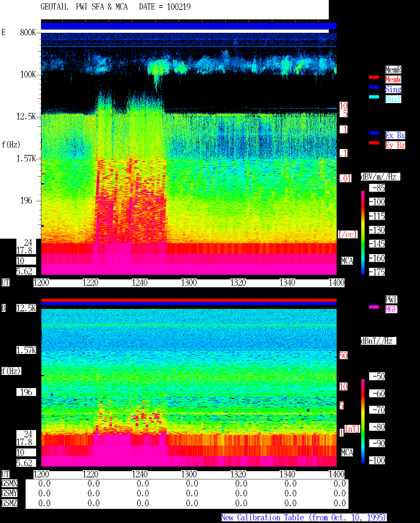Image resolution: width=420 pixels, height=523 pixels.
Task: Click the 'MCA' label beside the E panel
Action: [347, 261]
